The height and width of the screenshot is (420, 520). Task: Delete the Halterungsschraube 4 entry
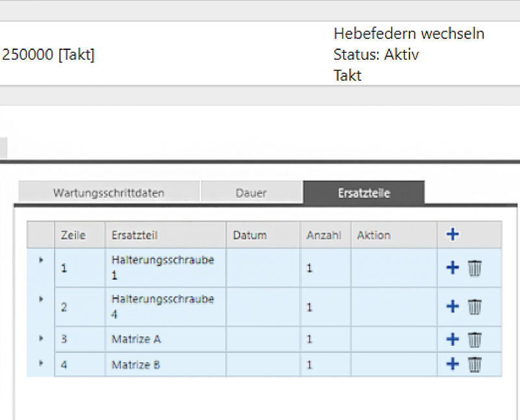coord(474,306)
